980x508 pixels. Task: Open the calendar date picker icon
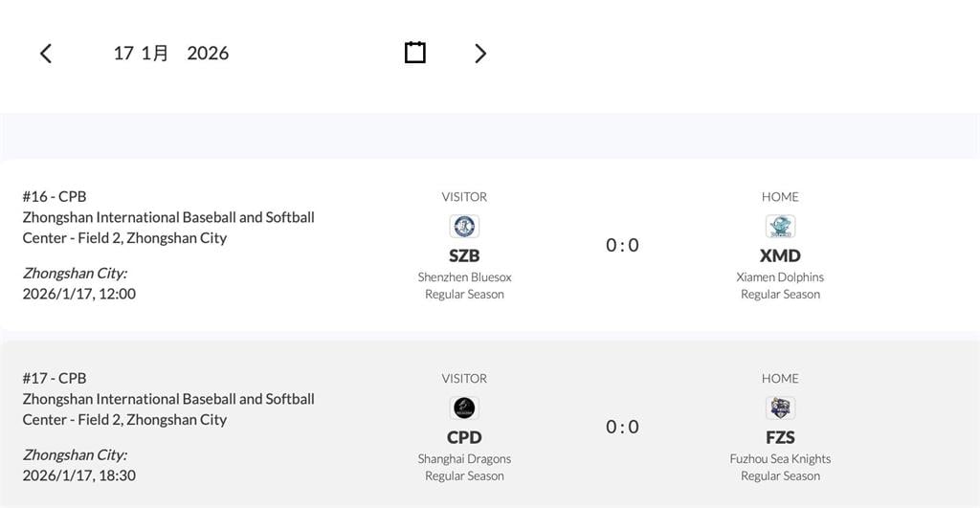pos(415,53)
